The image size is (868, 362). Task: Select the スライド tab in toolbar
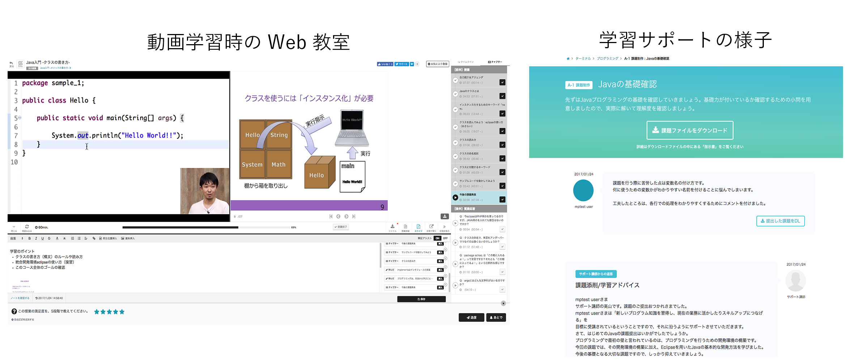(x=418, y=228)
